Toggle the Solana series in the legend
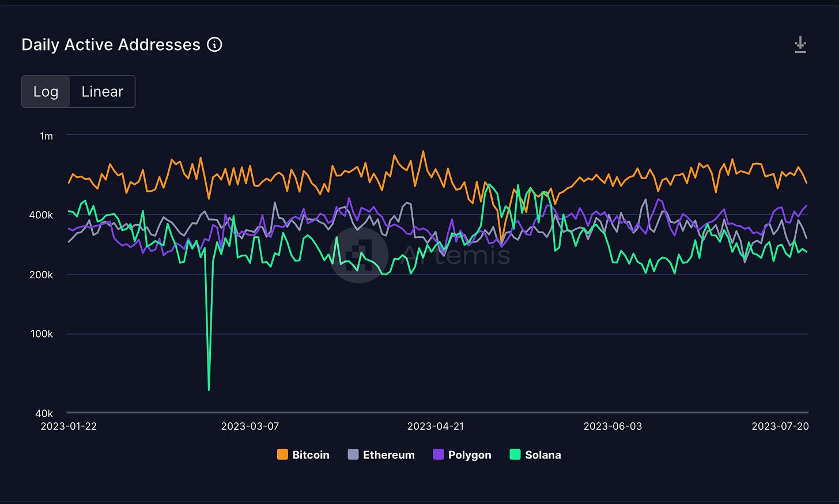The image size is (839, 504). 535,454
